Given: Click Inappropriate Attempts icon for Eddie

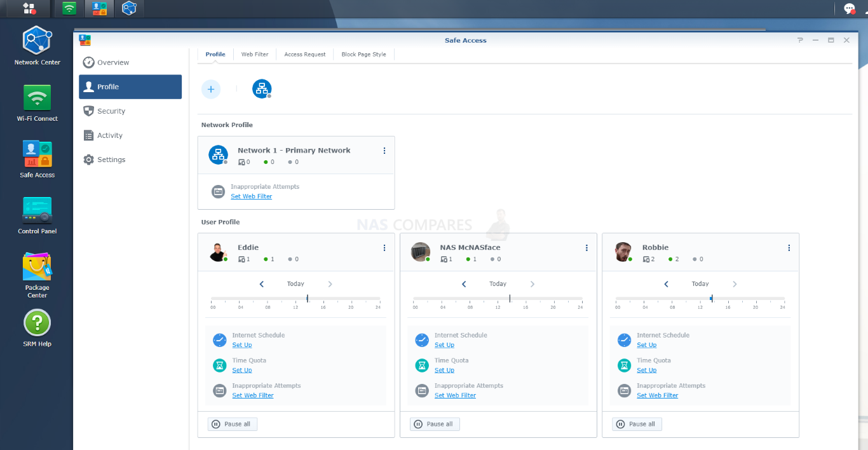Looking at the screenshot, I should pos(220,391).
